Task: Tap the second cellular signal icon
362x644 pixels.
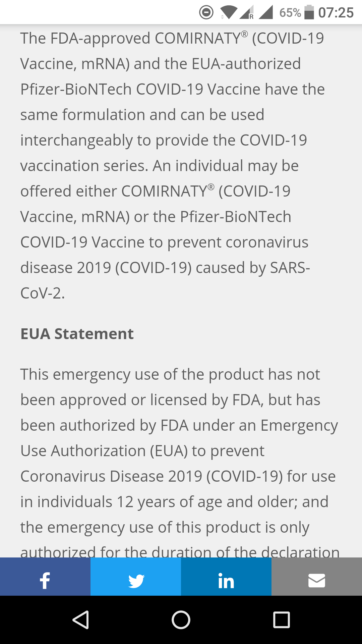Action: coord(266,12)
